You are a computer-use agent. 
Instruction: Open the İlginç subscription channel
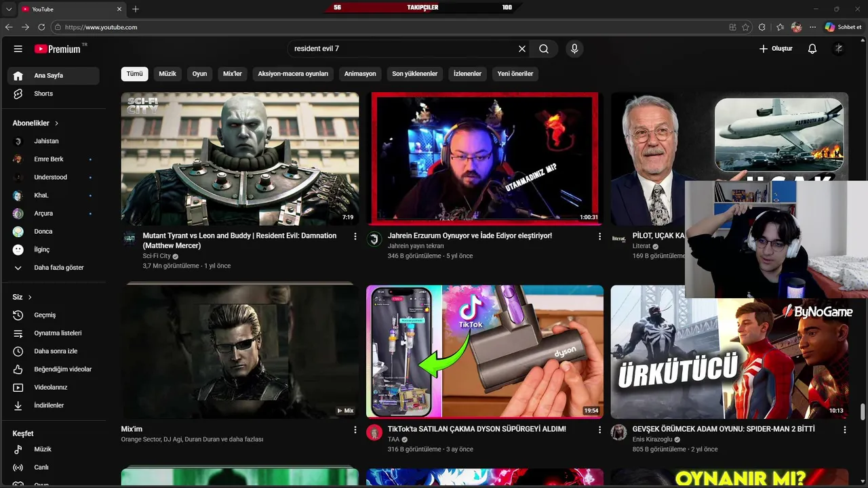tap(53, 249)
